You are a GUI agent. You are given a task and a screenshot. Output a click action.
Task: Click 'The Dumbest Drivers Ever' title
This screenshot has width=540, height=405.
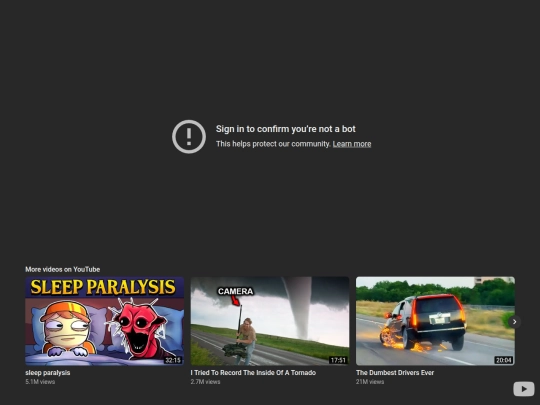coord(395,373)
